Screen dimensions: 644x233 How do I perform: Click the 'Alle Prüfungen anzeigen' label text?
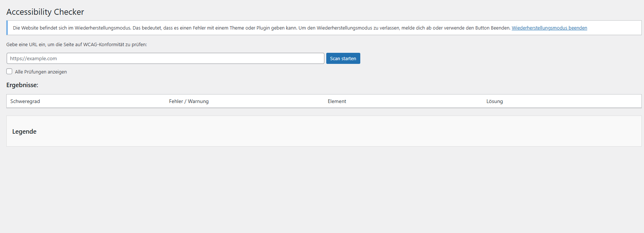41,72
